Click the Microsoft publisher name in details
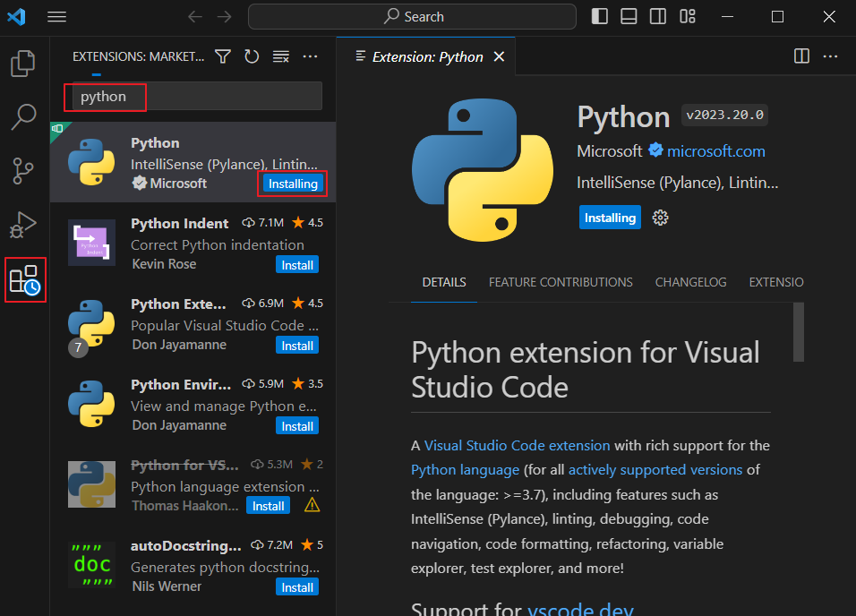Image resolution: width=856 pixels, height=616 pixels. 609,151
